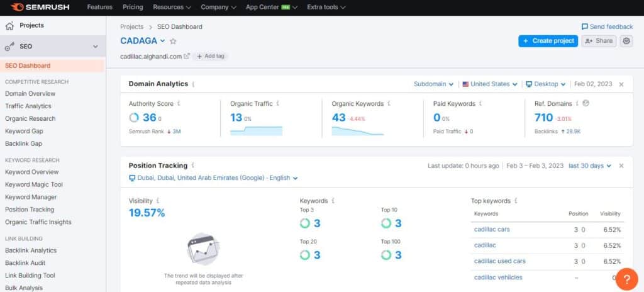Screen dimensions: 644x292
Task: Click the Authority Score value 36
Action: pos(150,118)
